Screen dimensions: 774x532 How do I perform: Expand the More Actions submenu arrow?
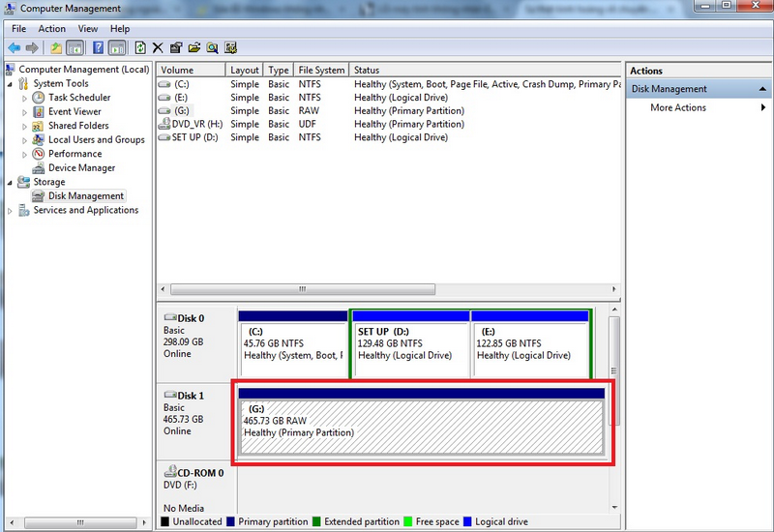(763, 107)
